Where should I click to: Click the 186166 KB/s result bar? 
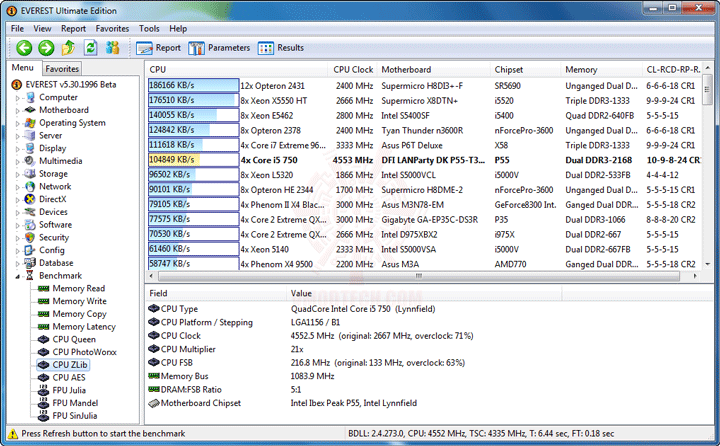193,85
